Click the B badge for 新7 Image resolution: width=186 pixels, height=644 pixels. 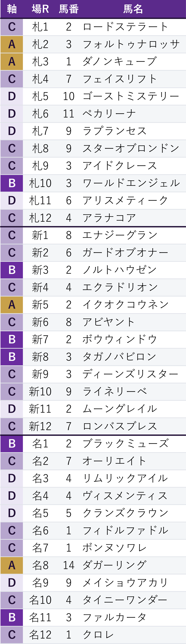point(12,339)
